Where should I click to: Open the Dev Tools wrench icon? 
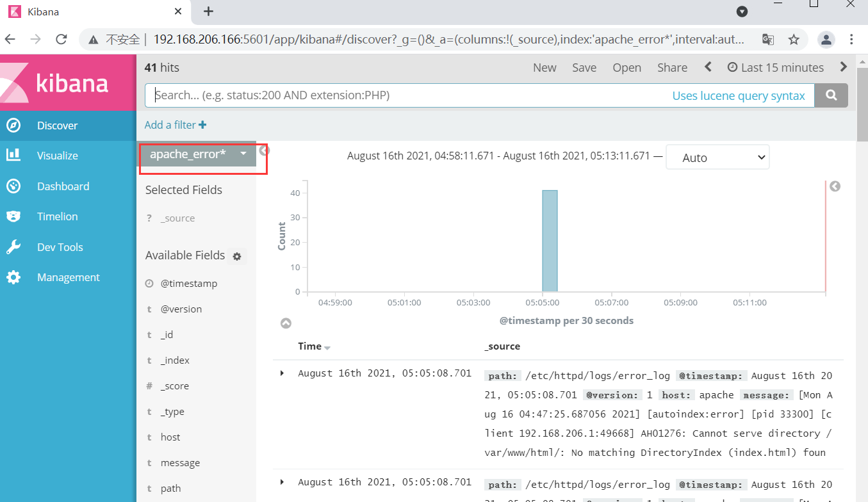[13, 247]
